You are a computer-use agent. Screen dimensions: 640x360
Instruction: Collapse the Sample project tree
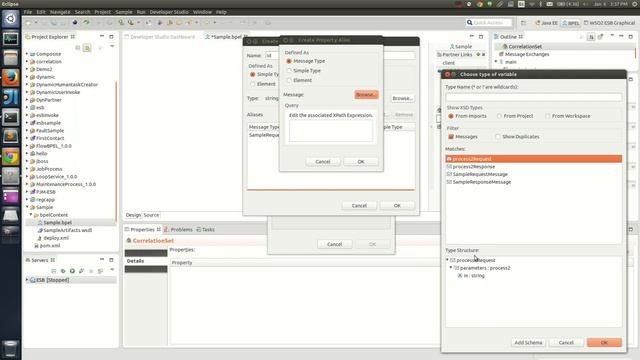[27, 207]
